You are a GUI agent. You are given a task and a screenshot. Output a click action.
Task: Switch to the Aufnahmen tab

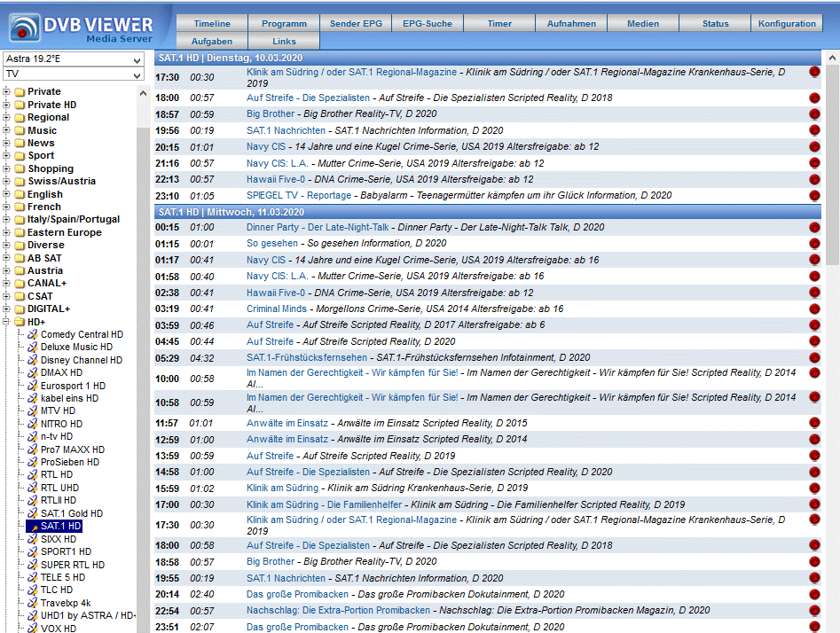tap(571, 24)
